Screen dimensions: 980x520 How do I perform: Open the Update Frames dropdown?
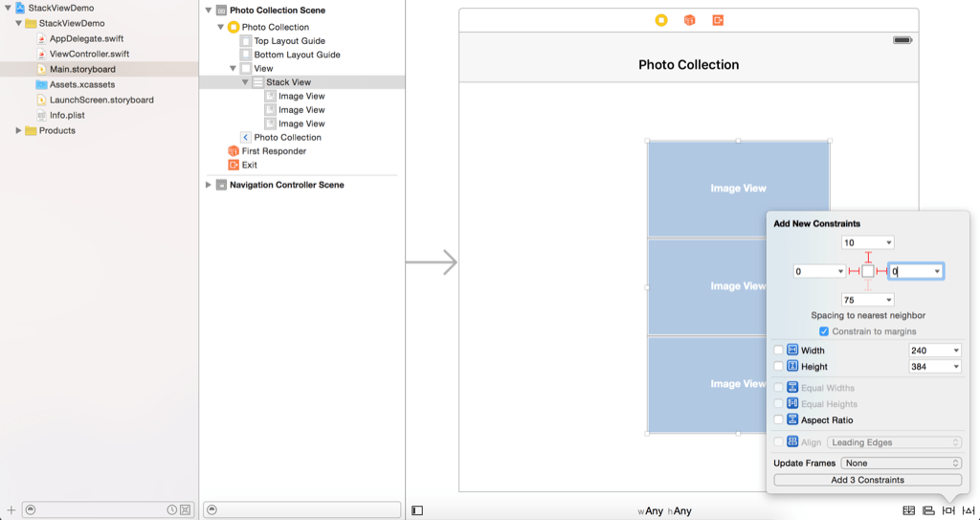click(901, 463)
